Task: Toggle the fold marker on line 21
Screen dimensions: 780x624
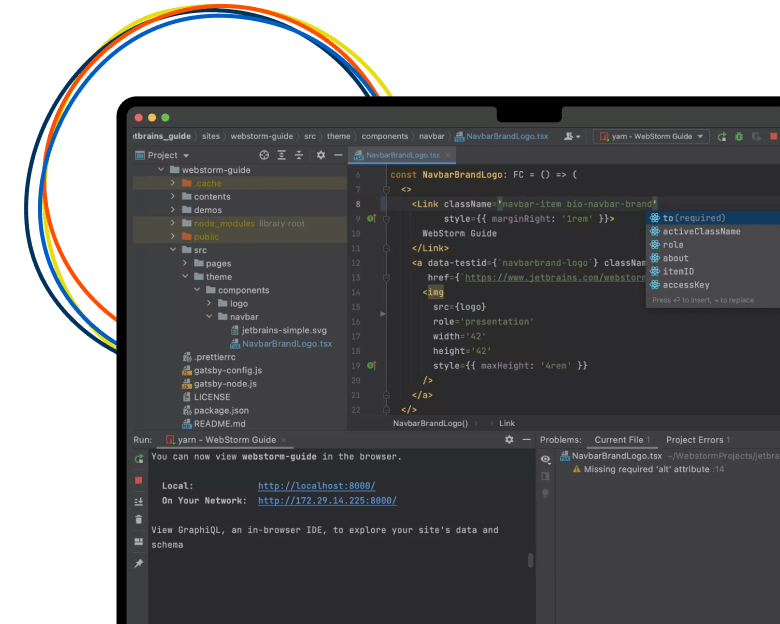Action: 386,395
